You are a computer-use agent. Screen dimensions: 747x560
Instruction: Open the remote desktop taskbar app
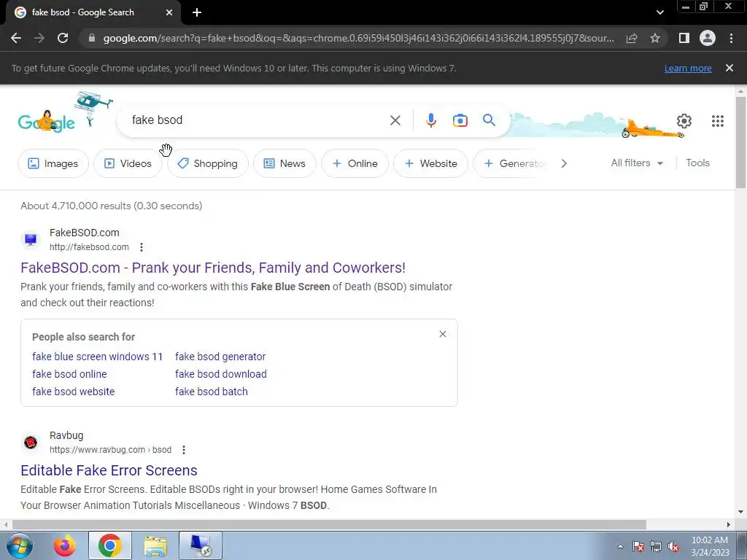pos(201,545)
